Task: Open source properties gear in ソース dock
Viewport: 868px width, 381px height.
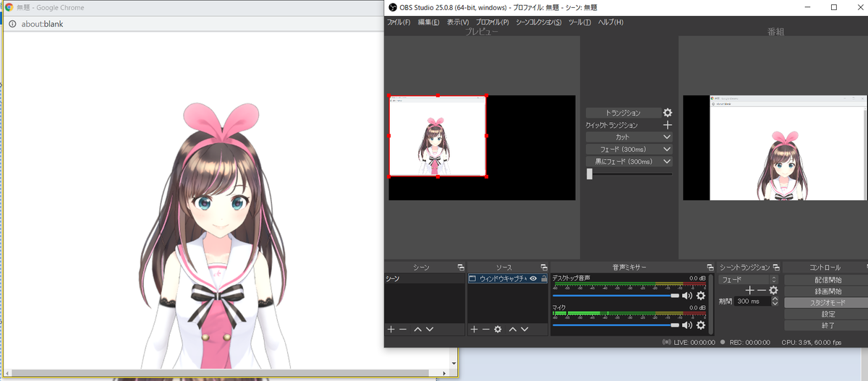Action: coord(498,329)
